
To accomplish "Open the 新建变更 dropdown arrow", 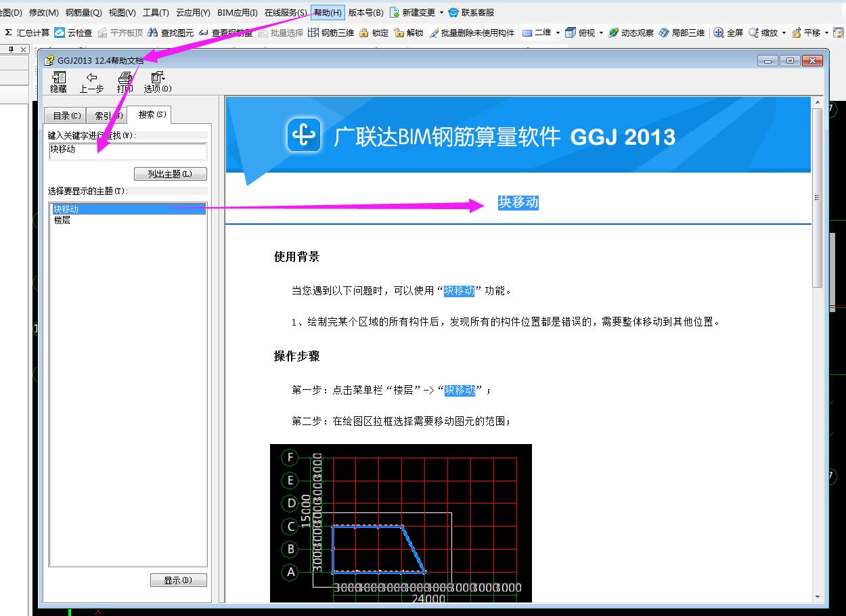I will coord(441,12).
